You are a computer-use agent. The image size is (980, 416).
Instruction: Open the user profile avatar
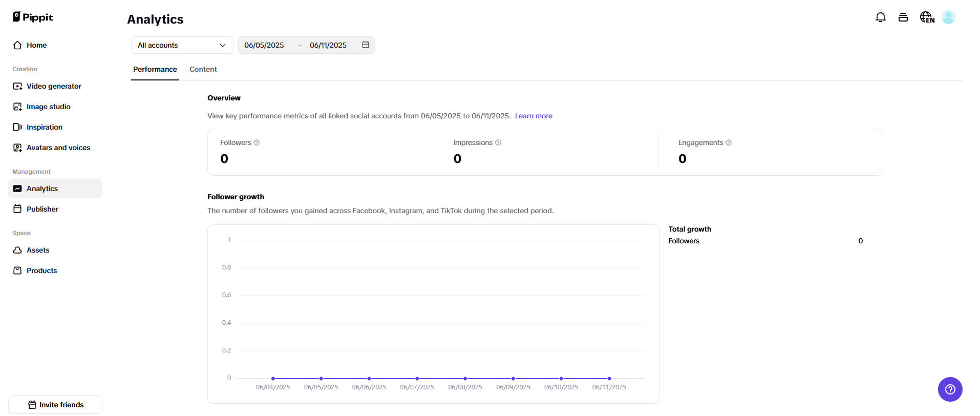948,17
